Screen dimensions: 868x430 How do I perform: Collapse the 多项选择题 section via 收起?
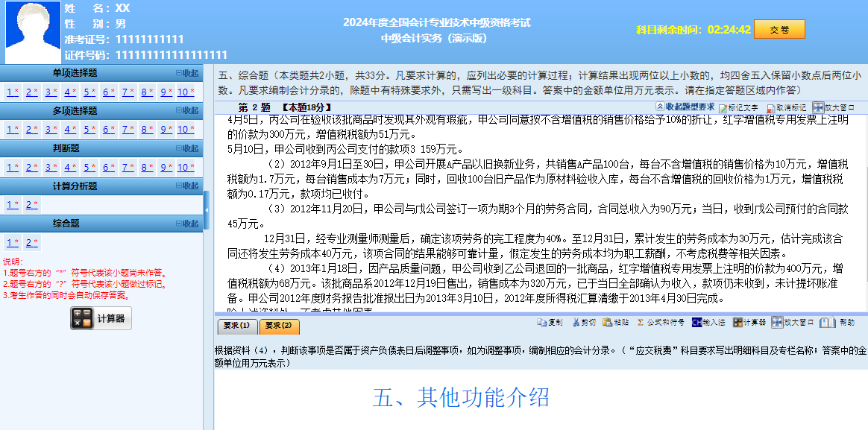pyautogui.click(x=186, y=111)
